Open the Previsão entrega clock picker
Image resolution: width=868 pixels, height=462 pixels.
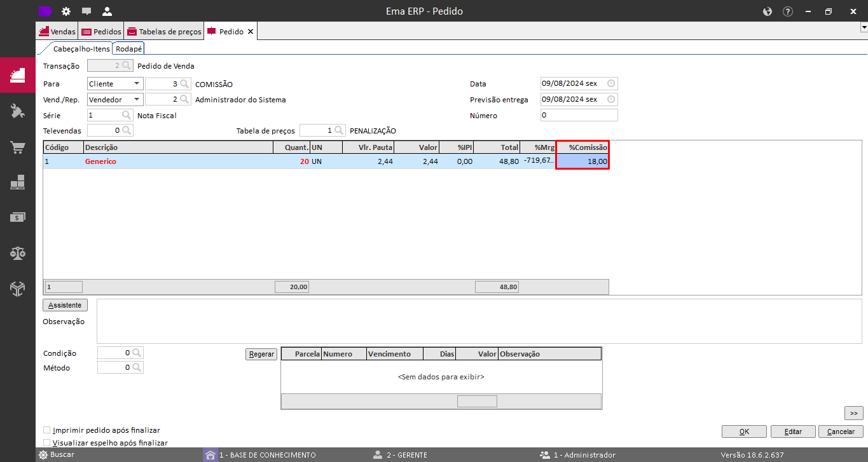coord(611,99)
